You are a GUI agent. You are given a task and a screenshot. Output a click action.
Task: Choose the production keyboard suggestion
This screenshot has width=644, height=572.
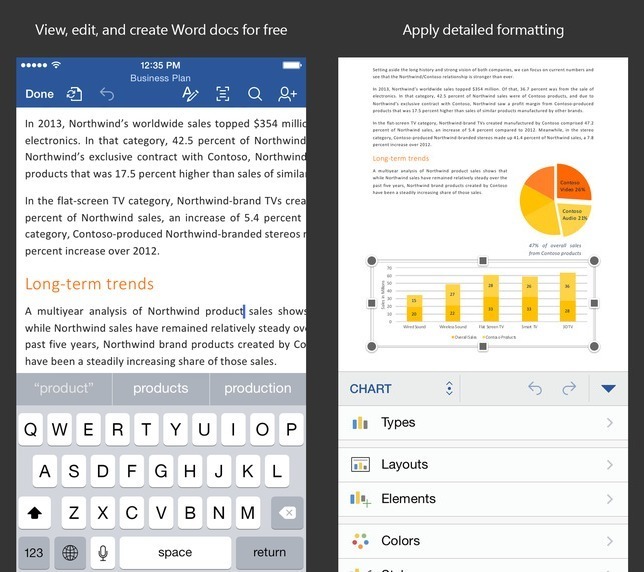point(258,388)
